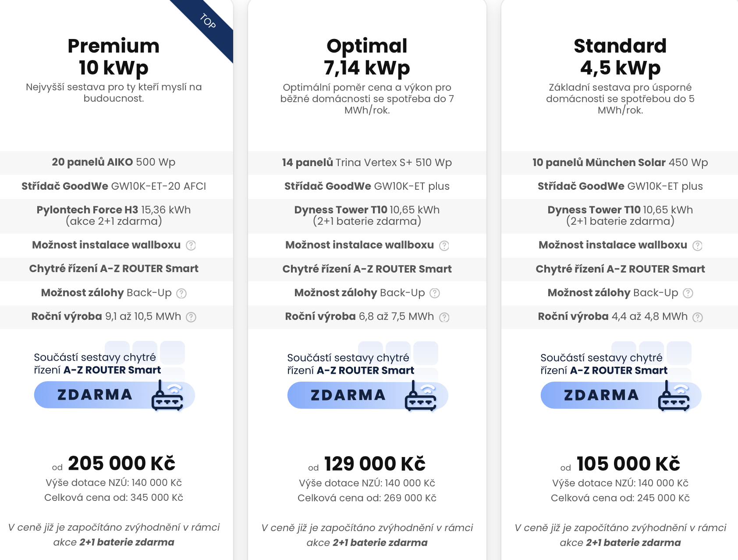Click the ZDARMA banner in Standard column
Viewport: 738px width, 560px height.
[x=621, y=395]
